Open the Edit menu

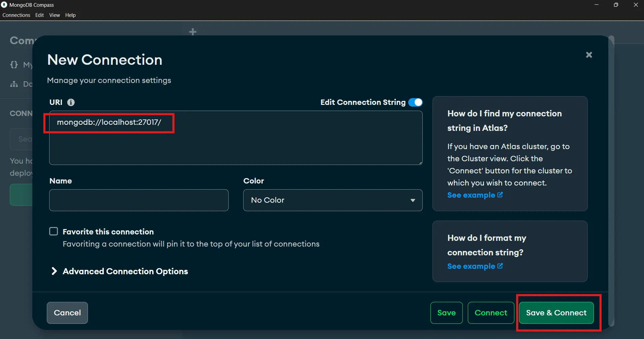tap(39, 15)
